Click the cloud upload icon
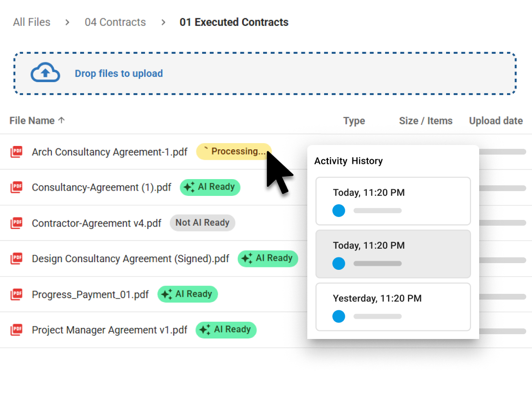Image resolution: width=532 pixels, height=411 pixels. pyautogui.click(x=45, y=73)
